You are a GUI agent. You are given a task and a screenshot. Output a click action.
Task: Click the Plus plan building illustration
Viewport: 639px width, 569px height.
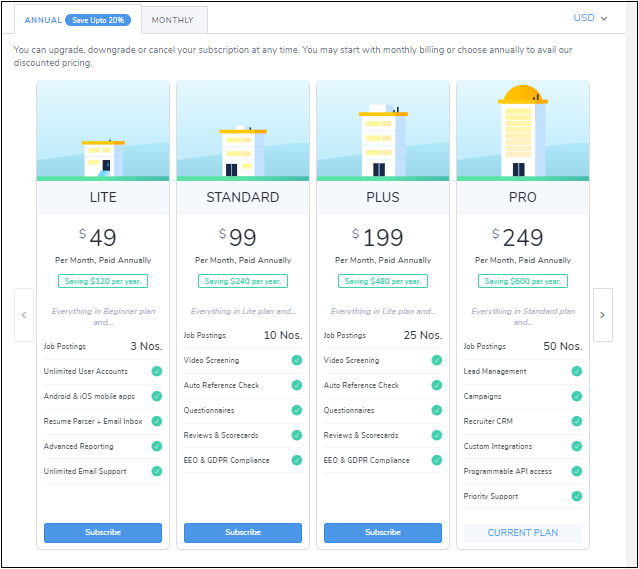point(382,140)
